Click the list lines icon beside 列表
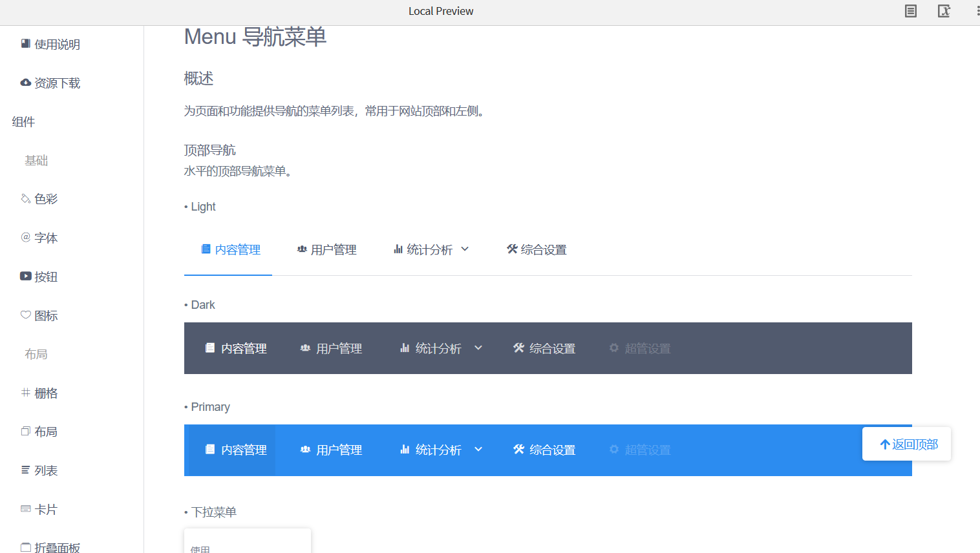 [x=26, y=470]
